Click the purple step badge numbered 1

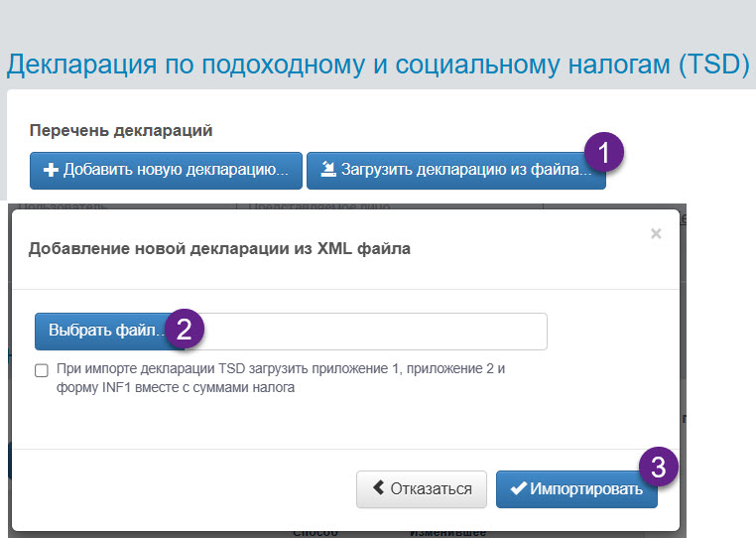click(x=603, y=154)
